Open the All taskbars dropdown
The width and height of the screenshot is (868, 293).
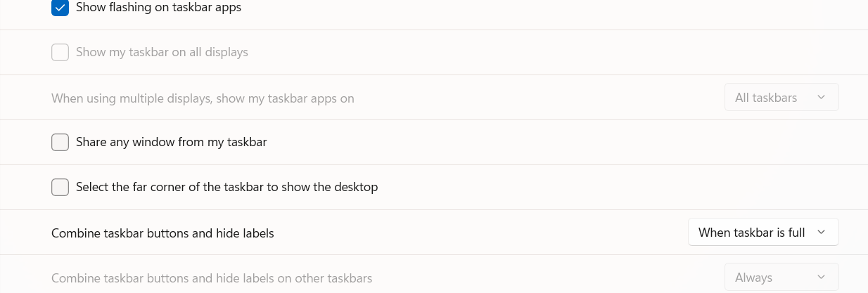[x=781, y=97]
